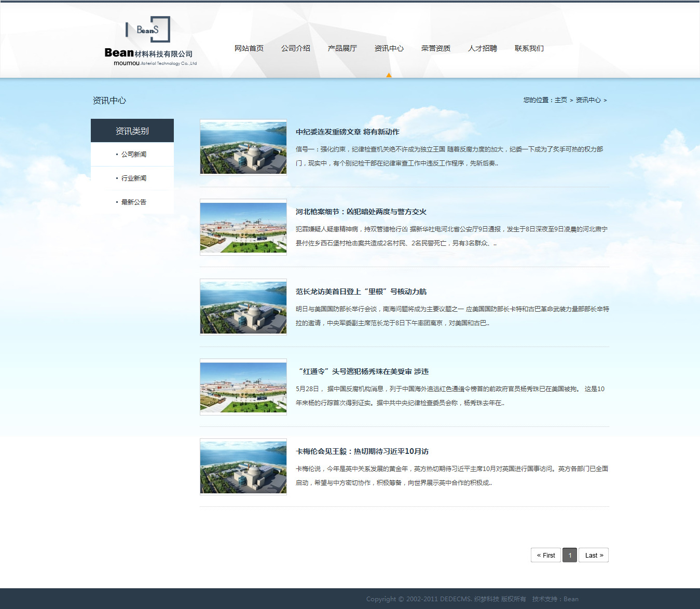This screenshot has height=609, width=700.
Task: Open the 网站首页 navigation menu item
Action: pos(249,48)
